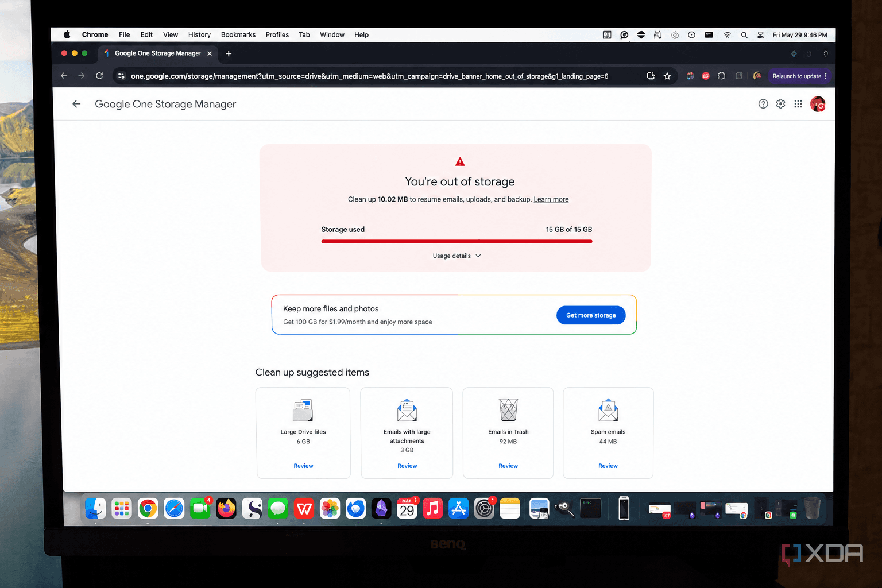882x588 pixels.
Task: Reload the page with Chrome's refresh button
Action: pyautogui.click(x=99, y=76)
